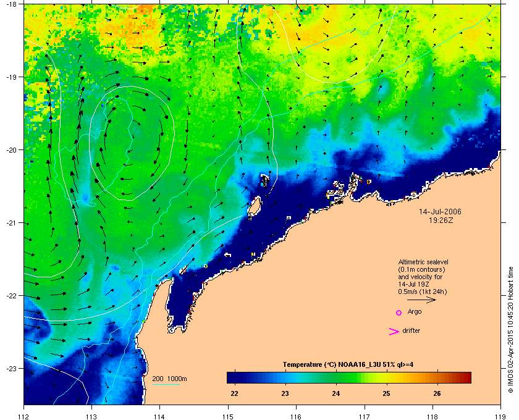
Task: Click the latitude axis label -20
Action: click(11, 150)
